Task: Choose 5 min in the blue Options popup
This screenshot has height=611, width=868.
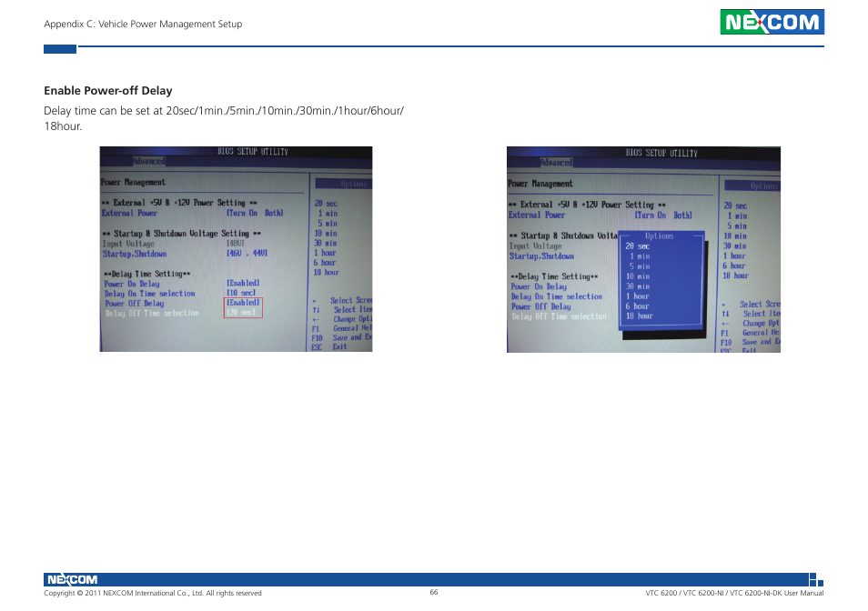Action: tap(640, 266)
